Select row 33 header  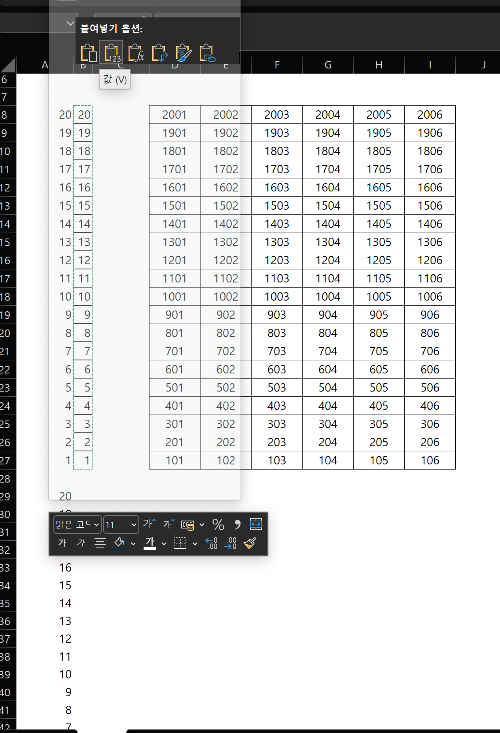pos(6,568)
